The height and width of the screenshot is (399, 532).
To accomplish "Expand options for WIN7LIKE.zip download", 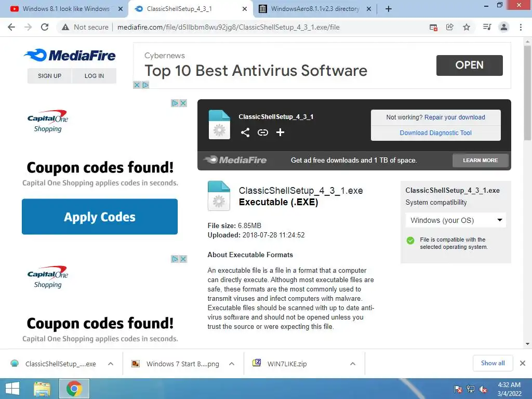I will (353, 364).
